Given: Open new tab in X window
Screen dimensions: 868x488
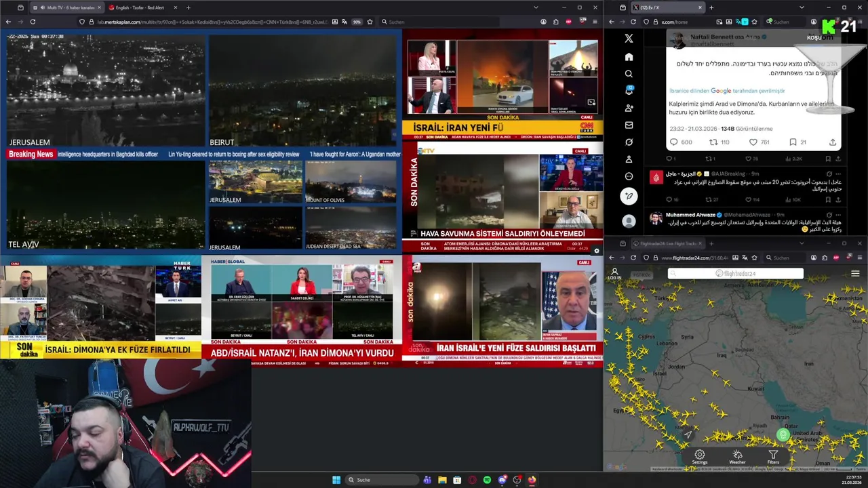Looking at the screenshot, I should (x=711, y=7).
